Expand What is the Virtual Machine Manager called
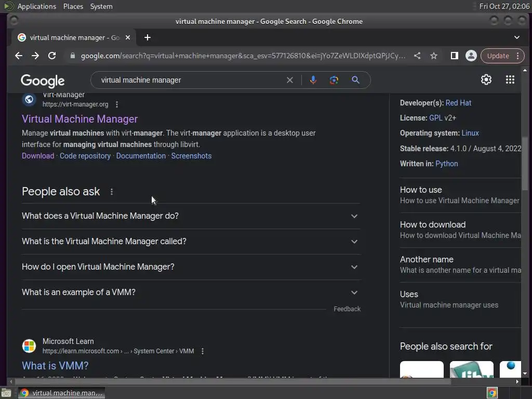This screenshot has height=399, width=532. tap(191, 242)
